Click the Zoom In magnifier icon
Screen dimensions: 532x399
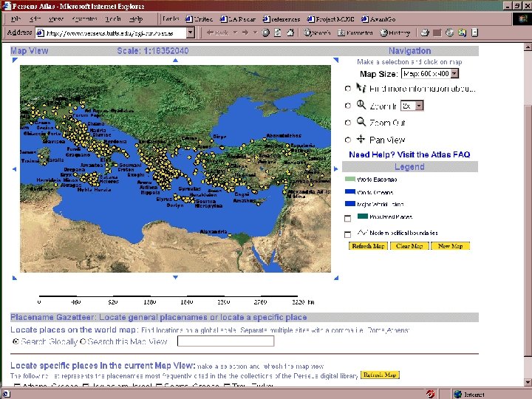point(361,105)
